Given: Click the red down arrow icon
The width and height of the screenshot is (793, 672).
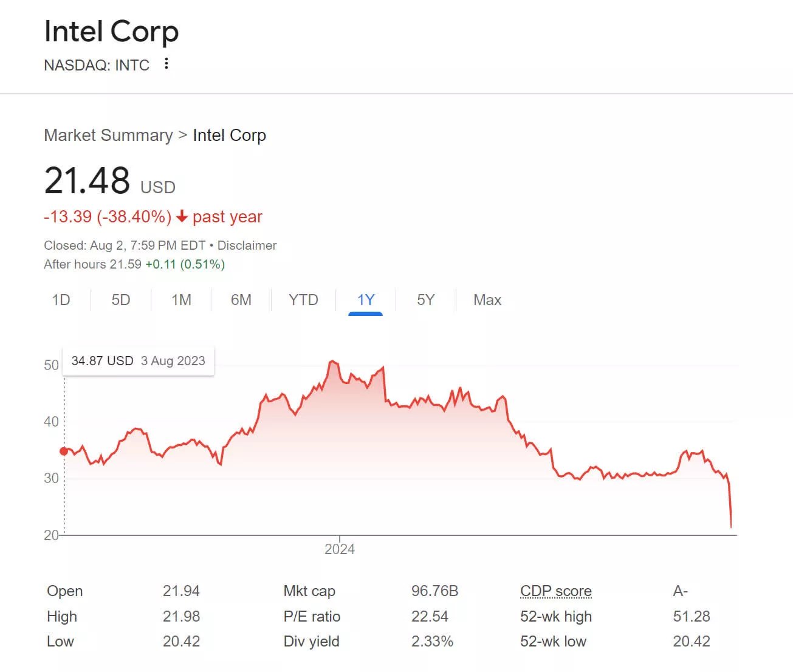Looking at the screenshot, I should (x=182, y=216).
